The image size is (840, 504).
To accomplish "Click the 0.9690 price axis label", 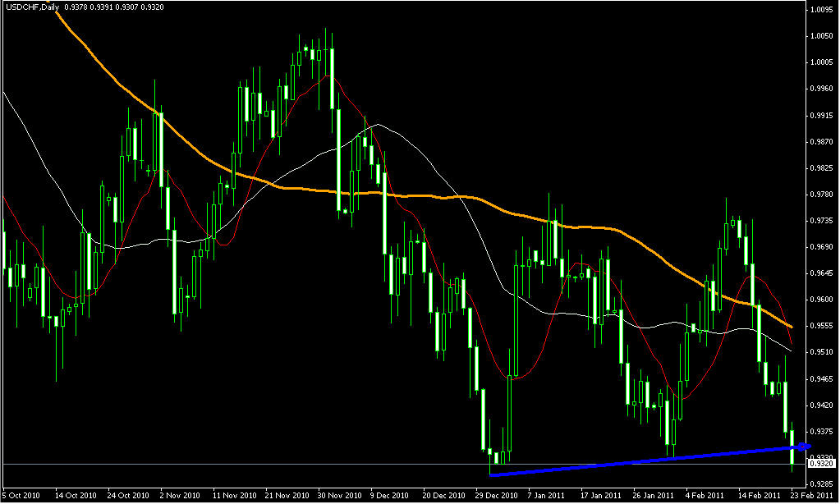I will click(822, 247).
